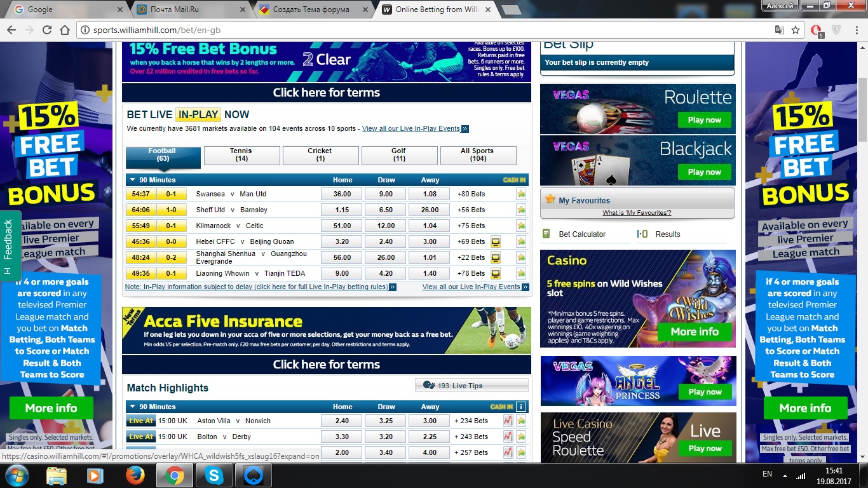Go back to previous page
Screen dimensions: 868x488
coord(11,30)
